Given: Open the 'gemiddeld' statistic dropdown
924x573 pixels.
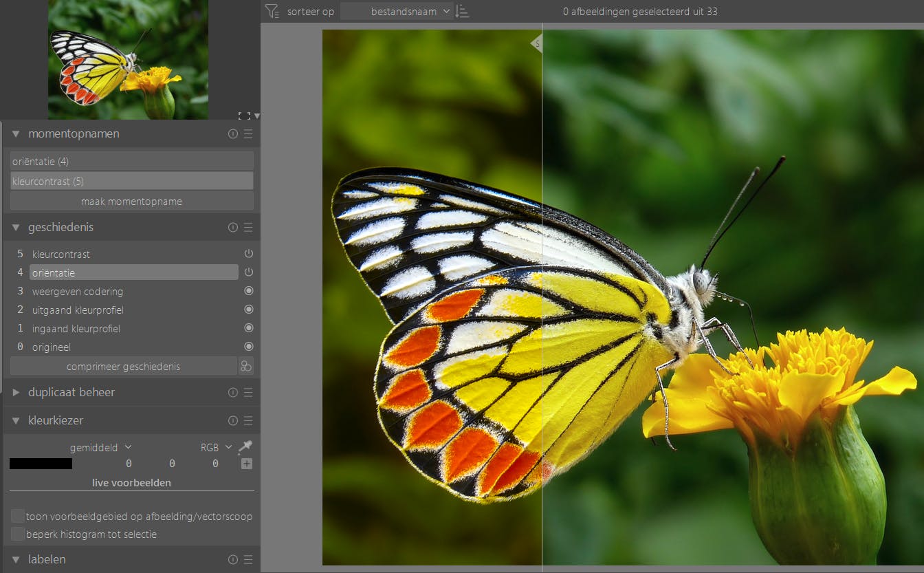Looking at the screenshot, I should click(100, 447).
